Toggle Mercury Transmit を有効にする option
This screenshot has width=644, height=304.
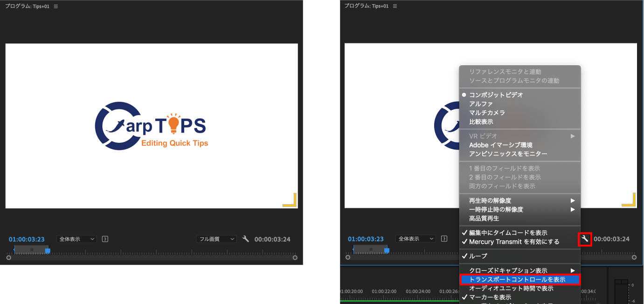tap(520, 242)
